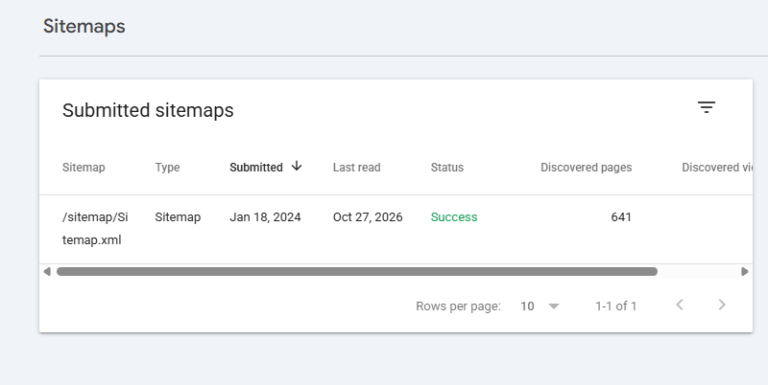The image size is (768, 385).
Task: Click the Submitted sort arrow
Action: pos(296,167)
